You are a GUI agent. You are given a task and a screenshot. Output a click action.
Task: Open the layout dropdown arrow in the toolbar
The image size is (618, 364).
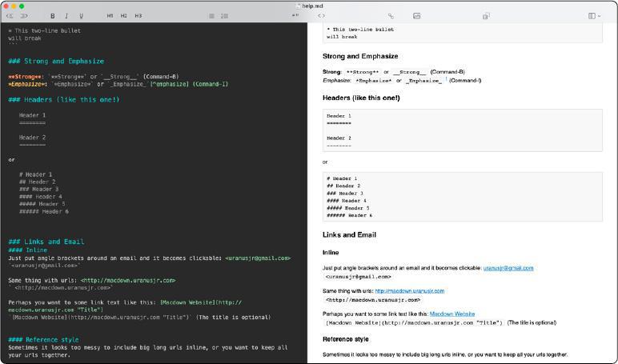(x=599, y=16)
